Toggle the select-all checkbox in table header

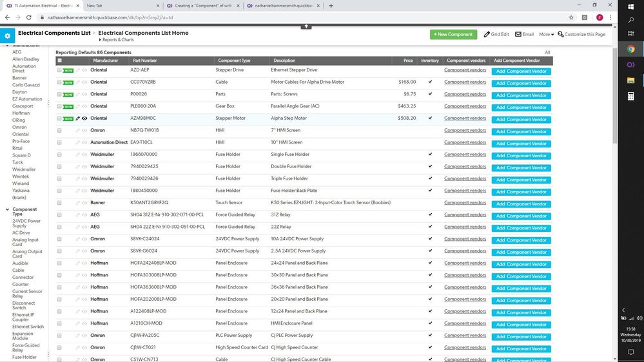[x=59, y=61]
